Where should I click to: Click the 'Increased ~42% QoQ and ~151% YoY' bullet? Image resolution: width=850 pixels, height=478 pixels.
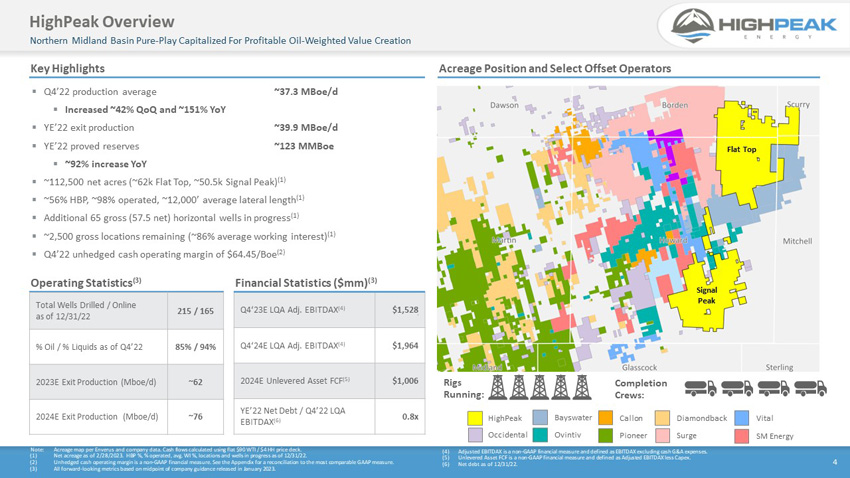[145, 109]
